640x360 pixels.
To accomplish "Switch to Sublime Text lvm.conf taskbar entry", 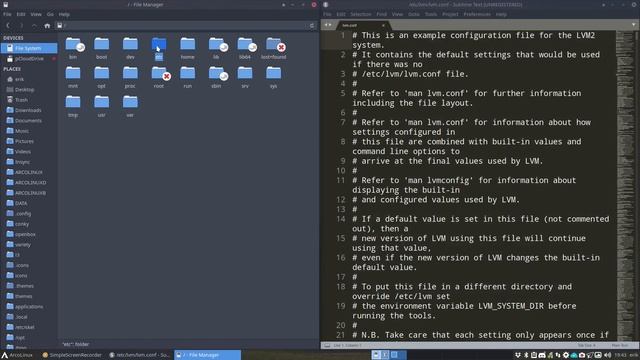I will click(x=140, y=355).
